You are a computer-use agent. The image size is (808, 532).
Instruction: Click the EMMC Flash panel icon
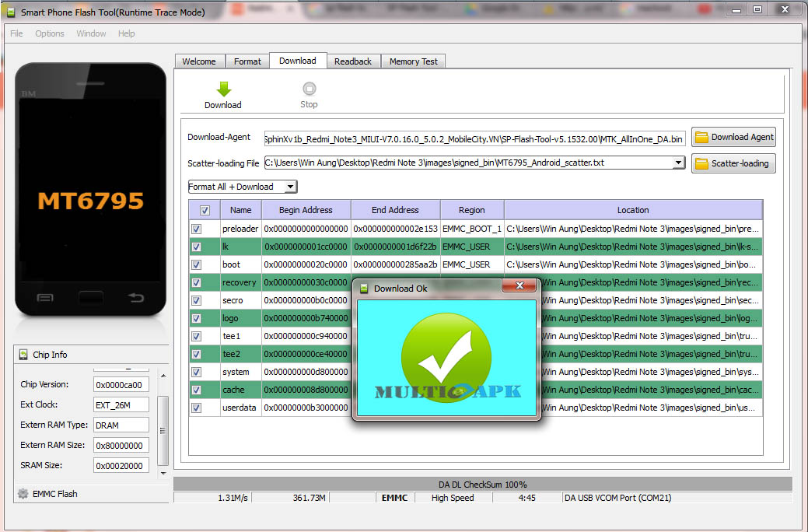(x=23, y=493)
